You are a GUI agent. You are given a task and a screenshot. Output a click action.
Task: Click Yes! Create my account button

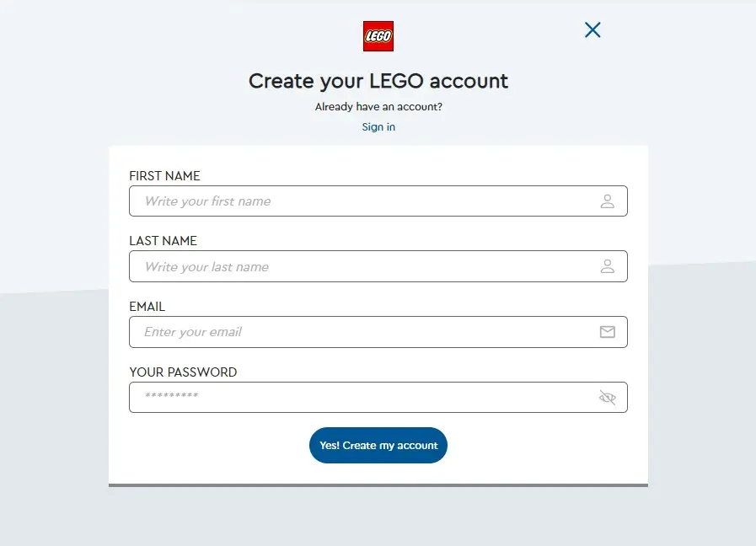378,445
